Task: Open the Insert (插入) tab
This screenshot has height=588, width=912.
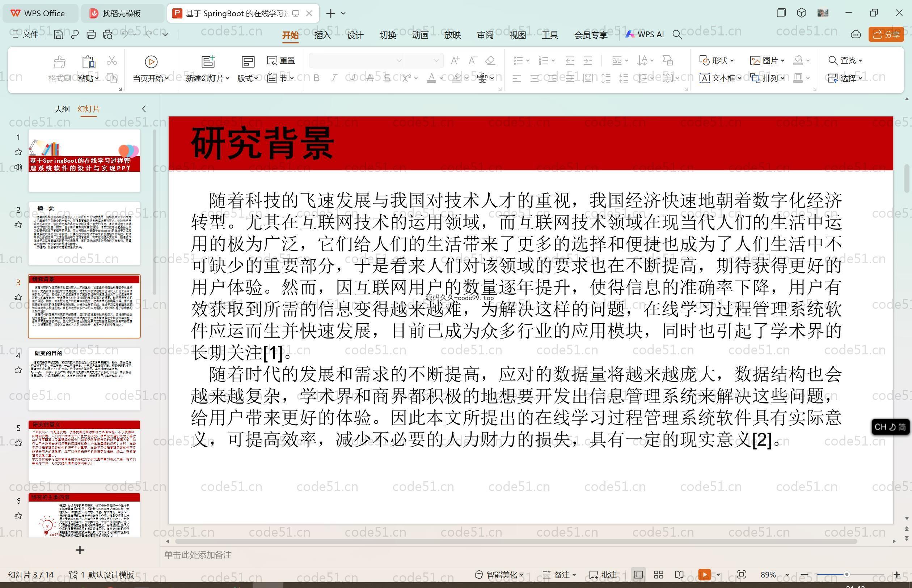Action: click(x=322, y=35)
